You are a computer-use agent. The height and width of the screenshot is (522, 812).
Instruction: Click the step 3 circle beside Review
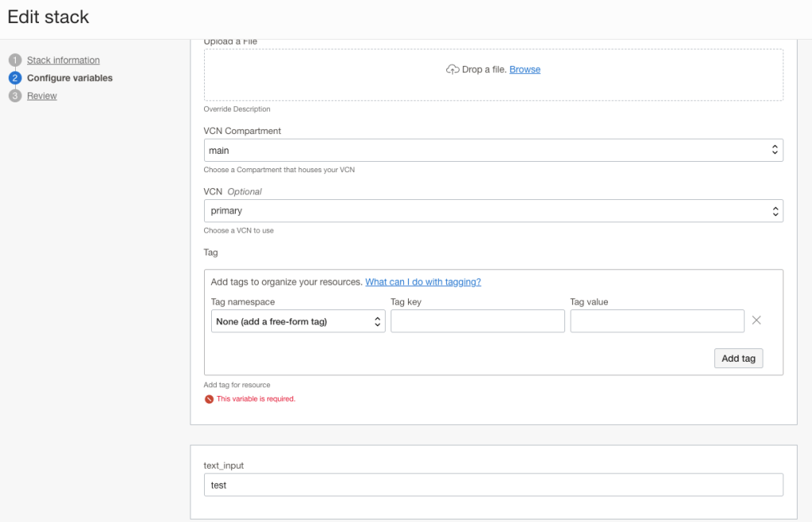[14, 95]
